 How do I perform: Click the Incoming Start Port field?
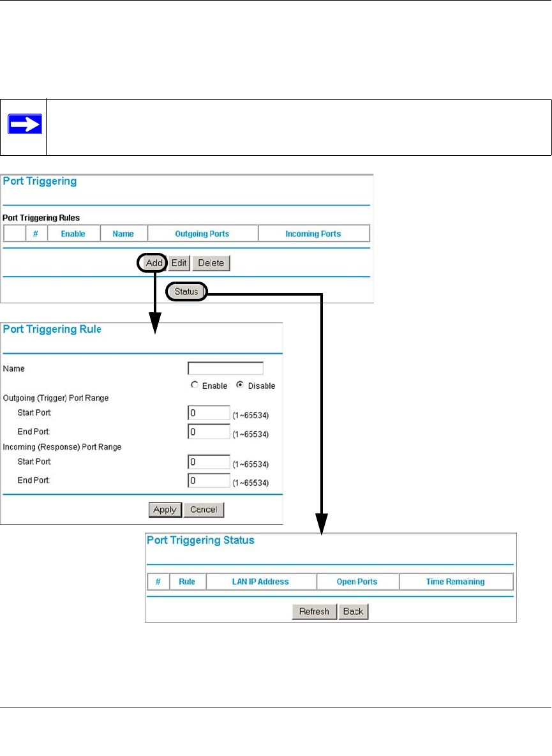coord(209,462)
